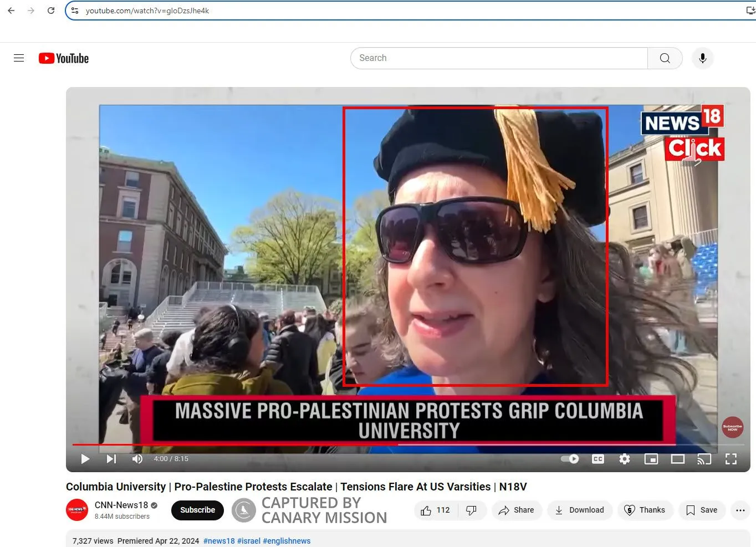Screen dimensions: 756x547
Task: Expand the guide sidebar with the hamburger
Action: (18, 58)
